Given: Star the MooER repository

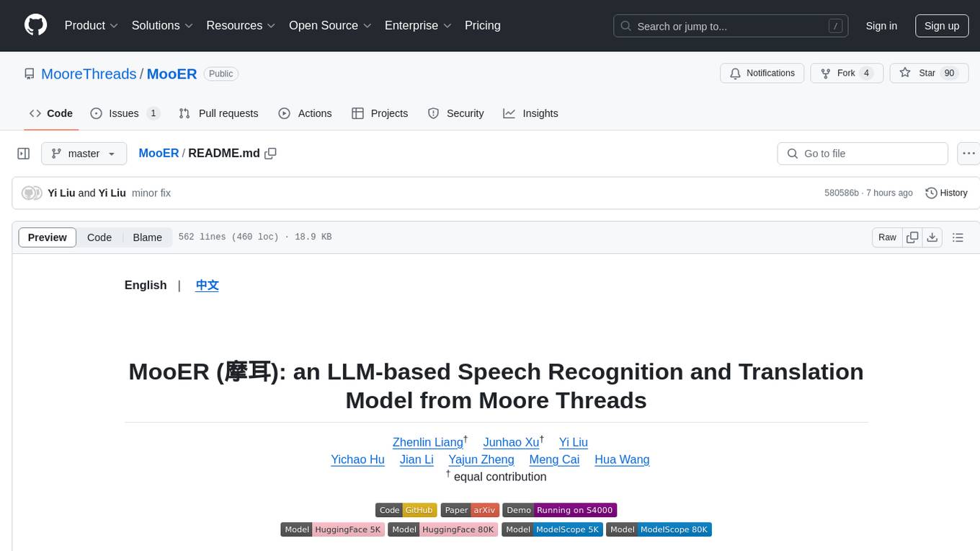Looking at the screenshot, I should [x=929, y=73].
